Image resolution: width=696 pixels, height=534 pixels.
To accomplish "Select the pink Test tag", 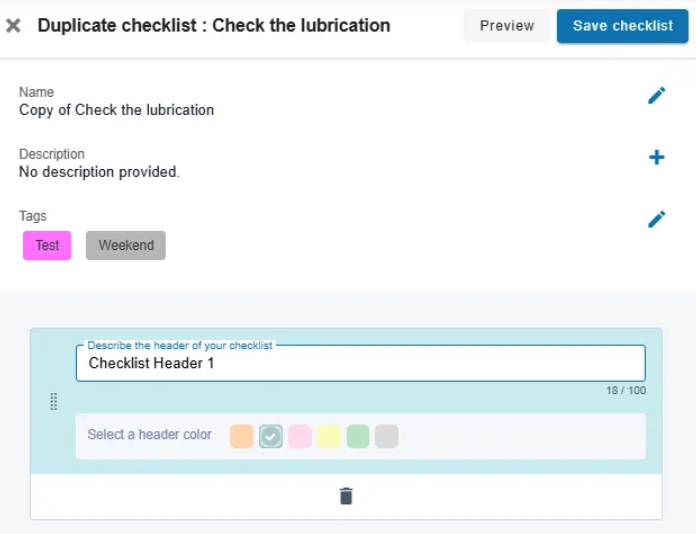I will pyautogui.click(x=47, y=245).
